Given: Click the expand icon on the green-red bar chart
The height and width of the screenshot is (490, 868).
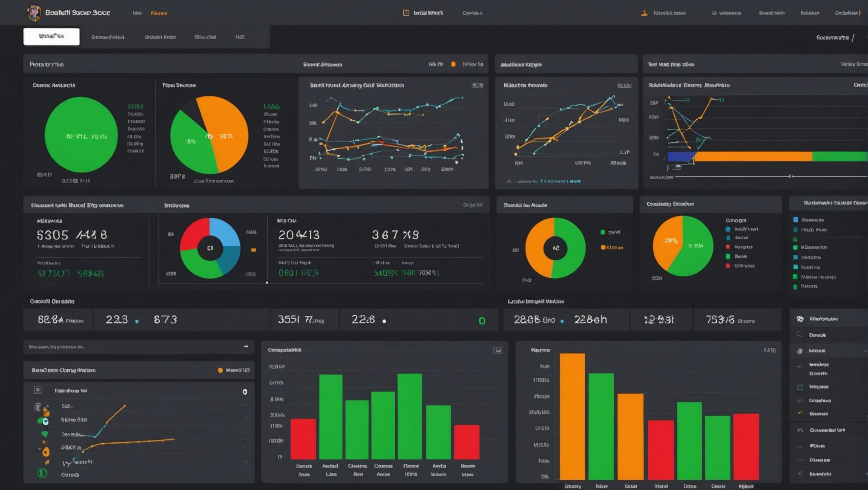Looking at the screenshot, I should [x=498, y=350].
